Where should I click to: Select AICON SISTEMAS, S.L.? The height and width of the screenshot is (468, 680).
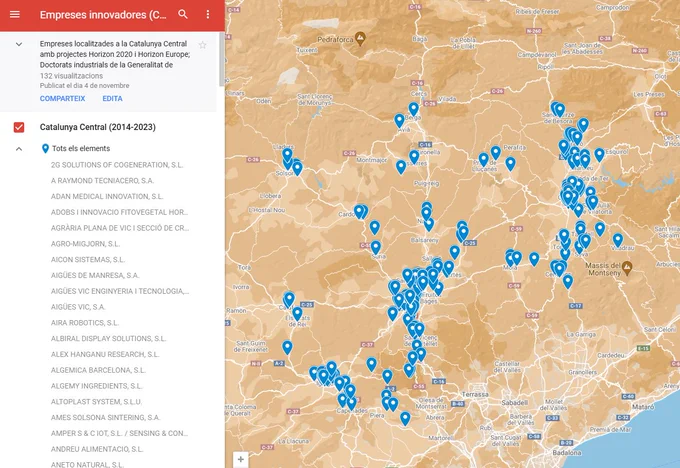click(x=88, y=259)
